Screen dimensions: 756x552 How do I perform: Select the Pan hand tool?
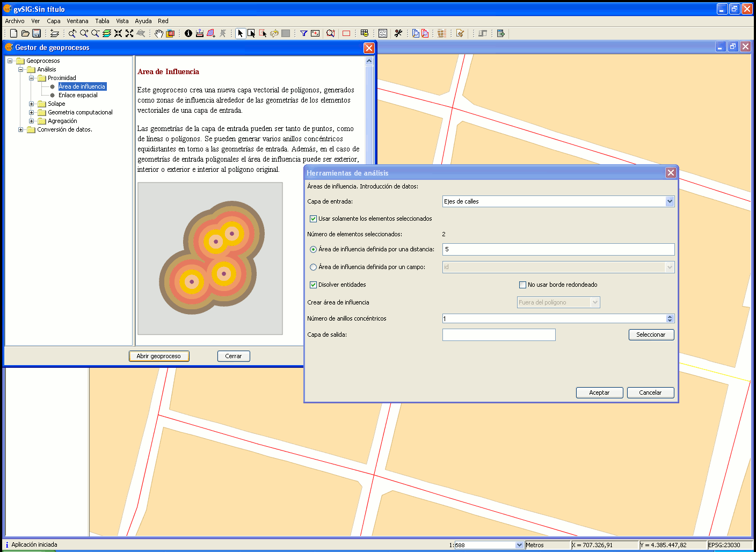[159, 33]
